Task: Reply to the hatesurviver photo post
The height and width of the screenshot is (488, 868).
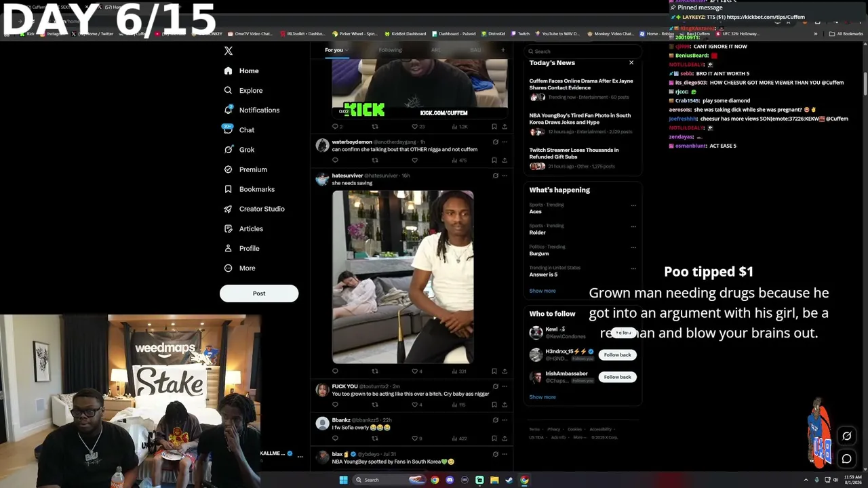Action: 335,371
